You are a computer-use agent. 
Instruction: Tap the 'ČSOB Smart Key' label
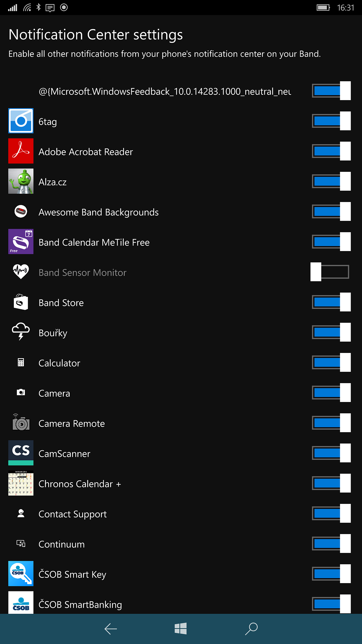pyautogui.click(x=72, y=575)
